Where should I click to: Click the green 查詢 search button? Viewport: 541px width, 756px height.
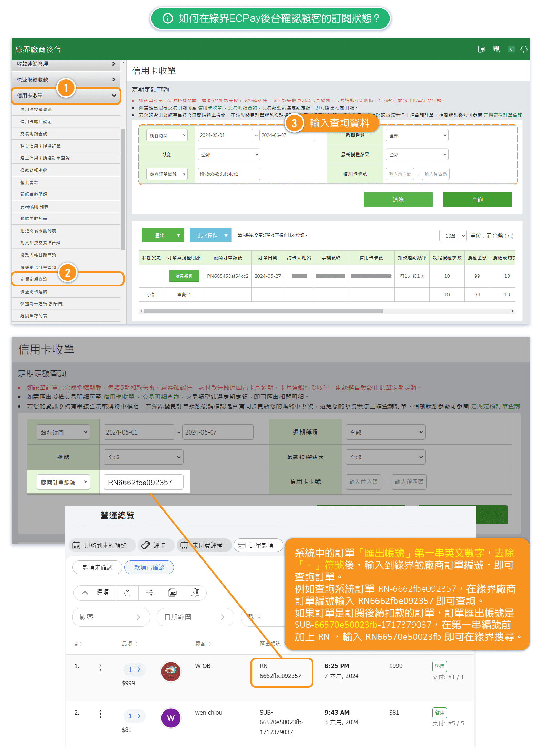[x=477, y=200]
